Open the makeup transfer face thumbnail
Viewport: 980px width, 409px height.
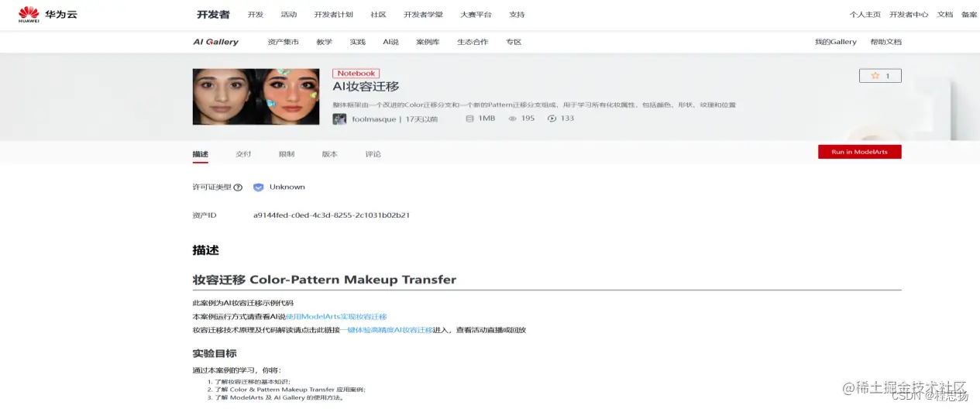[256, 97]
